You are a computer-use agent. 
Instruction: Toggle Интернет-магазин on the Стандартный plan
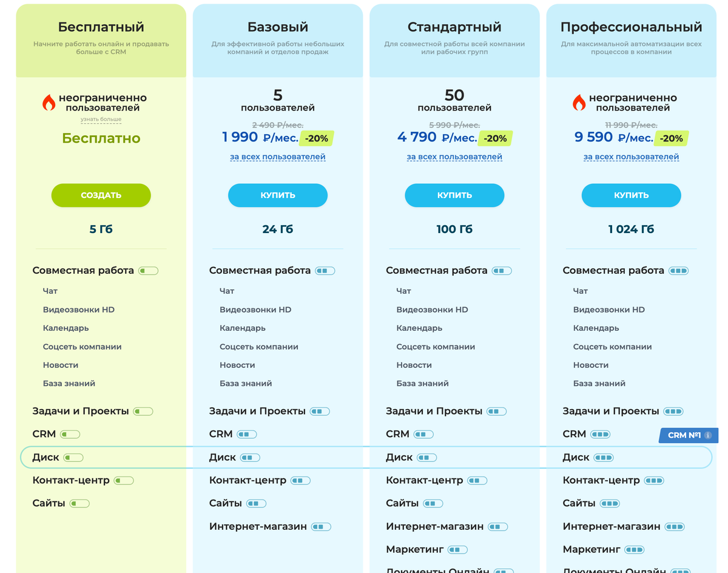pyautogui.click(x=499, y=526)
